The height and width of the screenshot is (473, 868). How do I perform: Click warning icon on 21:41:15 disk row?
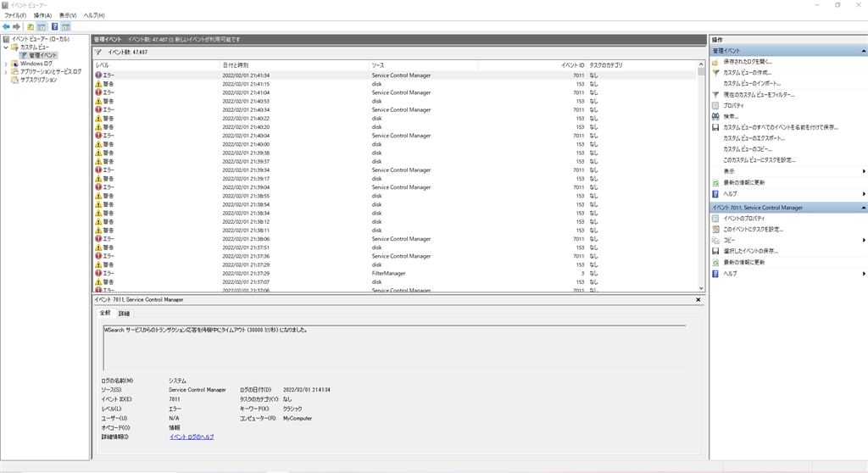(x=98, y=84)
